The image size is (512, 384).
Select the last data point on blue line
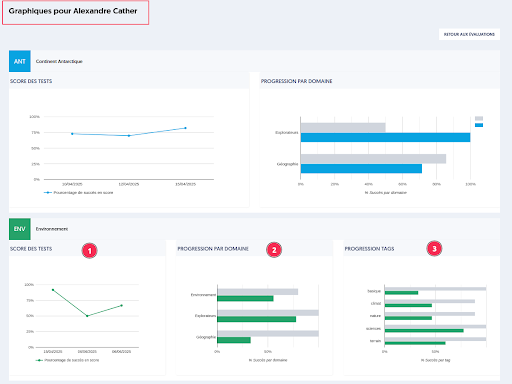click(x=186, y=128)
